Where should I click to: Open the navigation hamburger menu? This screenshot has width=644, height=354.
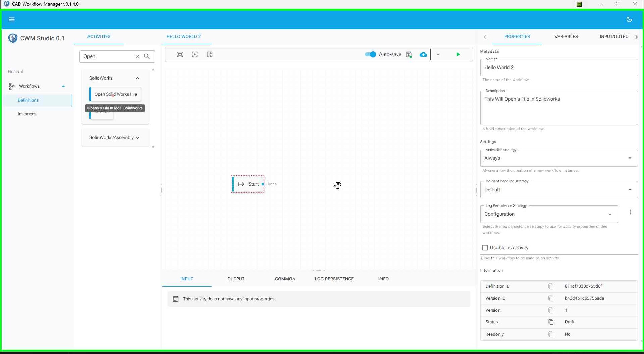(x=12, y=19)
